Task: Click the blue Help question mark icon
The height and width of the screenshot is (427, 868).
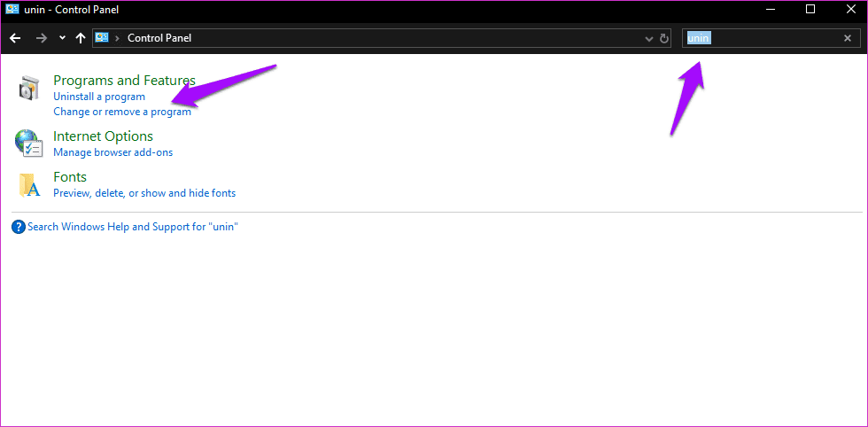Action: coord(19,227)
